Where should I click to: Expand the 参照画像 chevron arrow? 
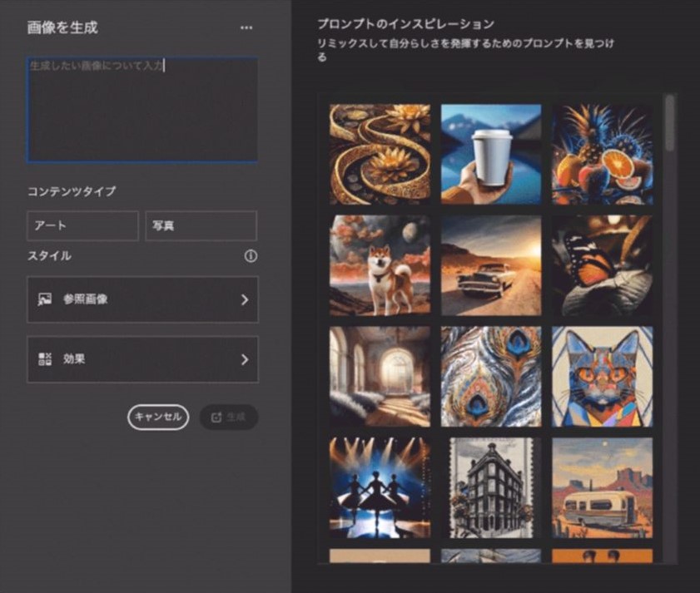click(x=245, y=300)
